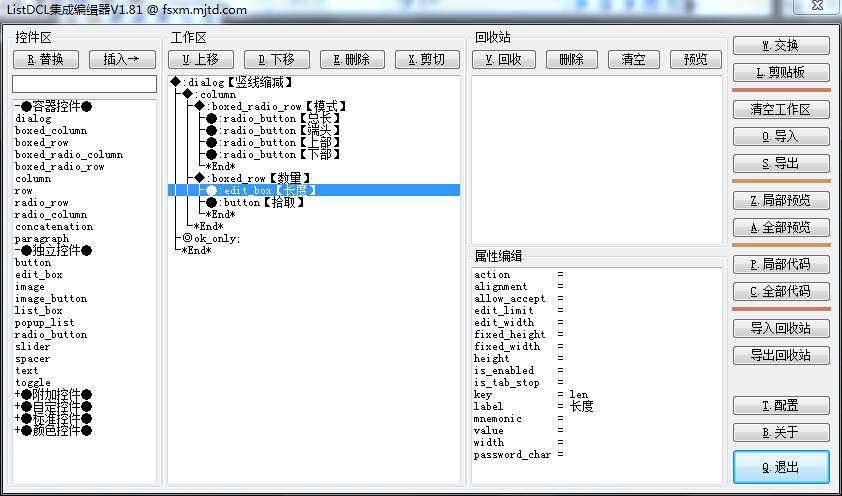This screenshot has width=842, height=496.
Task: Open the B.关于 about dialog
Action: [781, 432]
